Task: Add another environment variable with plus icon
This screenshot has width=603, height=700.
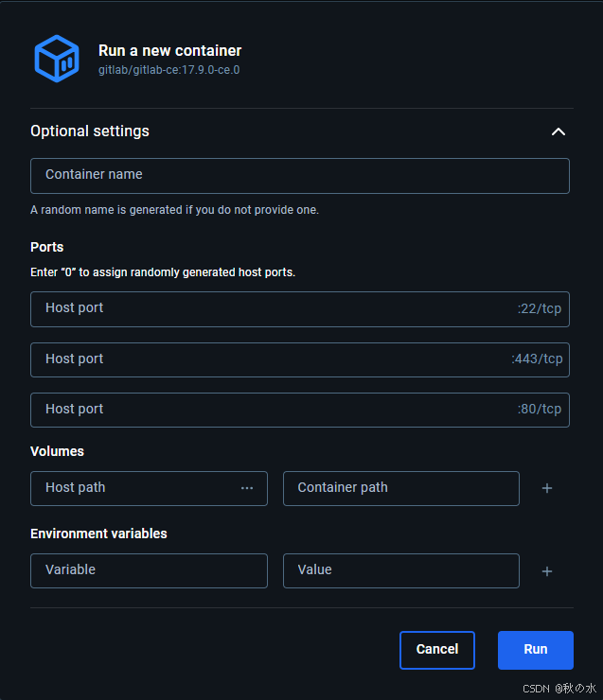Action: (x=547, y=571)
